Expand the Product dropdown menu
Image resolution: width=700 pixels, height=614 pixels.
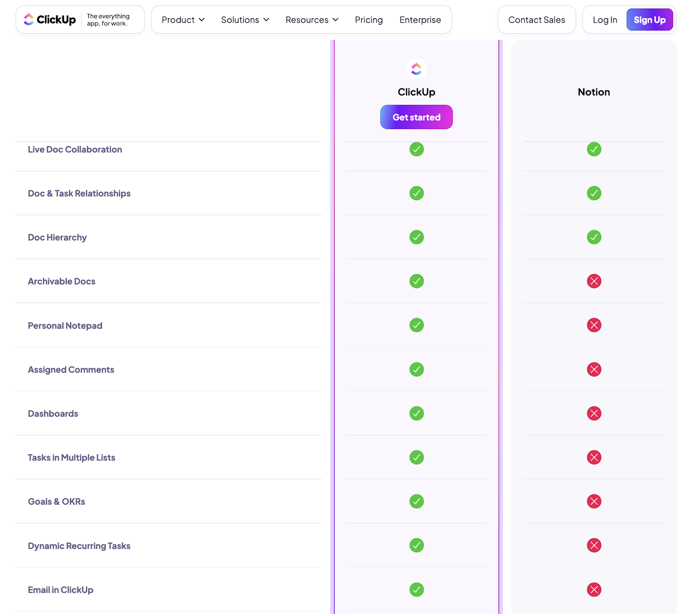tap(183, 20)
